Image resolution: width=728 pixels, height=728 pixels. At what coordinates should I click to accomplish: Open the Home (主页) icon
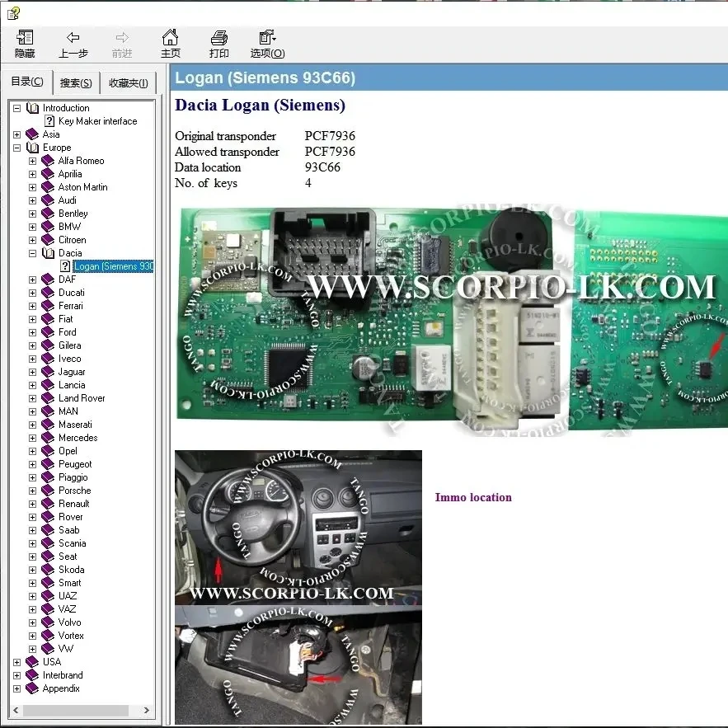(170, 37)
